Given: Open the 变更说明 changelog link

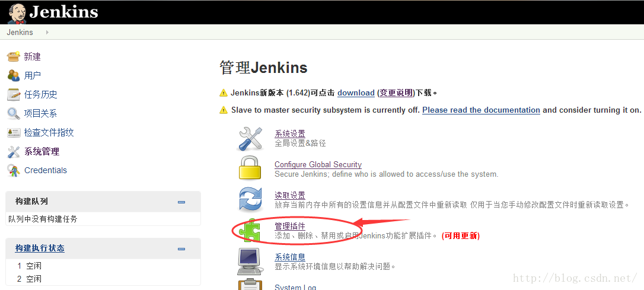Looking at the screenshot, I should click(396, 93).
